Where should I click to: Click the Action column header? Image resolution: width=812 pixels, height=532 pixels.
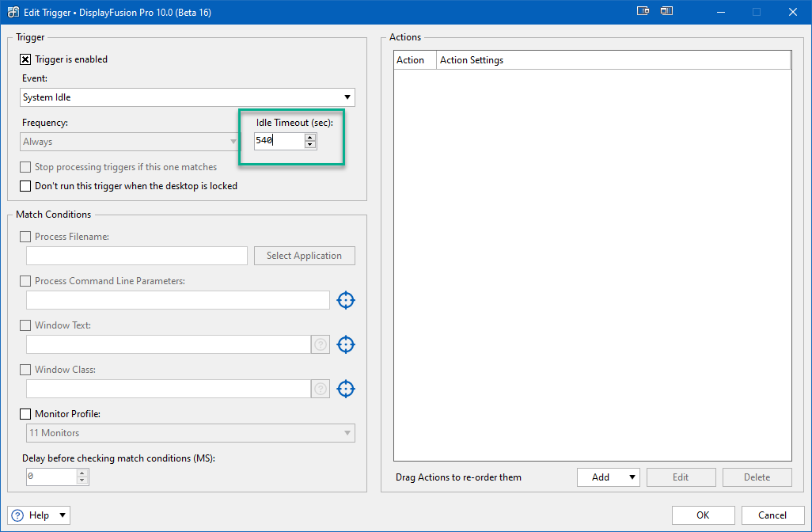pos(415,60)
